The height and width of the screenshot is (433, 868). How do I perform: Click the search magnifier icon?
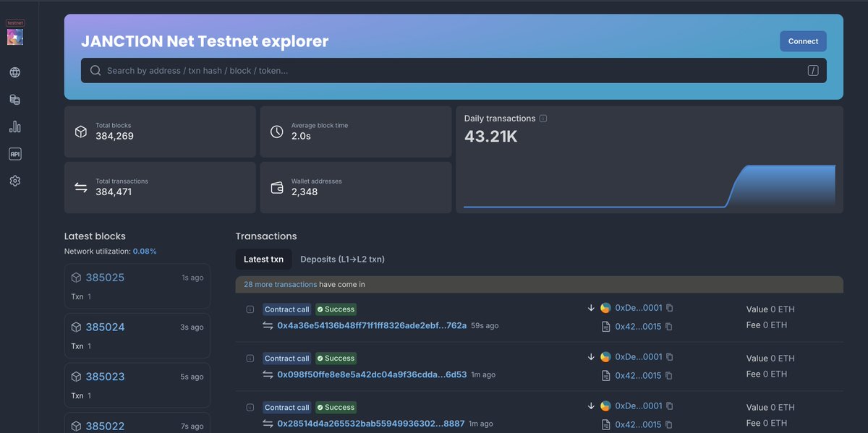tap(95, 71)
